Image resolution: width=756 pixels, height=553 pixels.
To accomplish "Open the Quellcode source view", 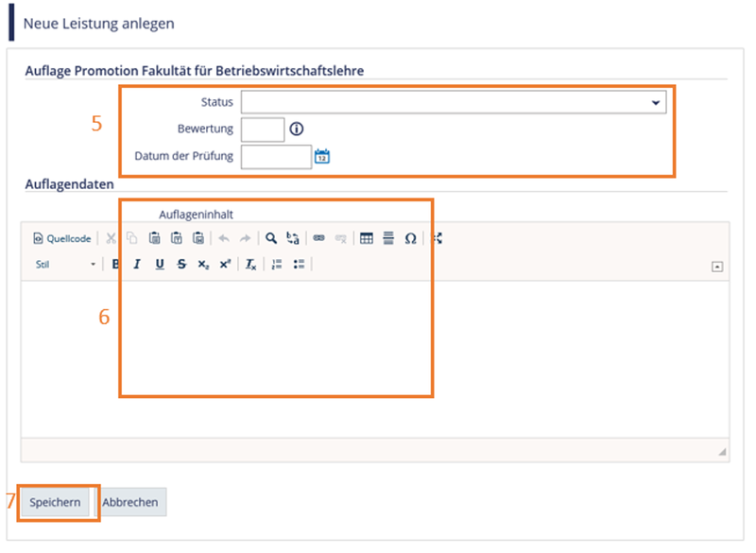I will click(62, 239).
